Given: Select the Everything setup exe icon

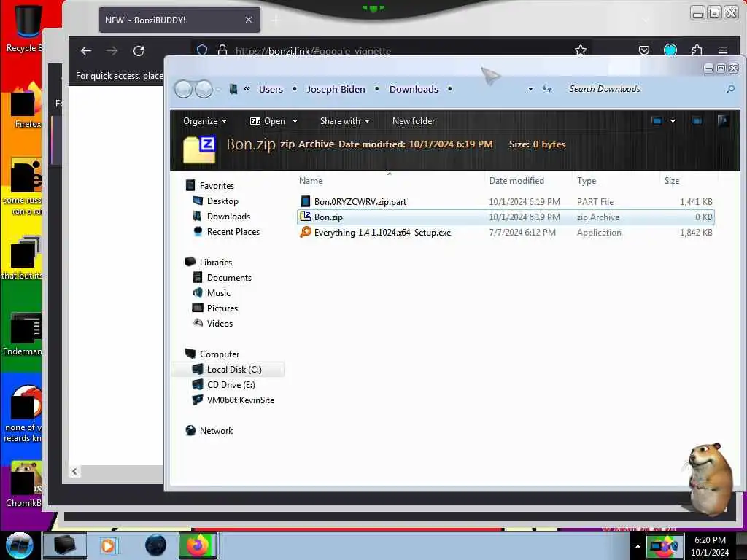Looking at the screenshot, I should [x=306, y=232].
